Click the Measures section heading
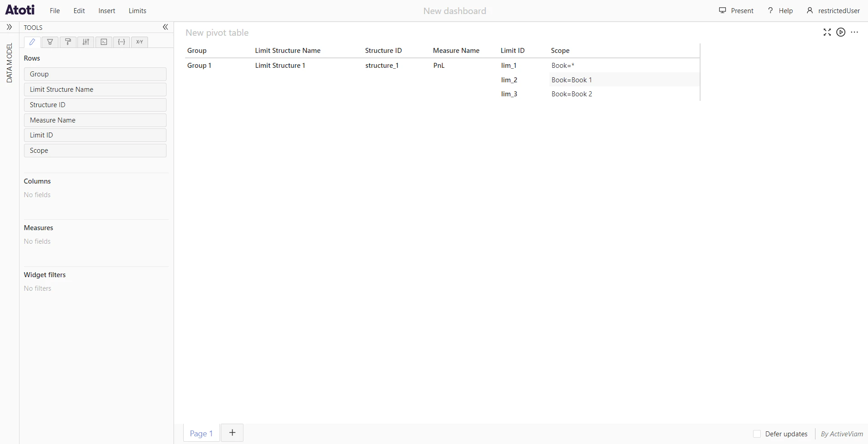The height and width of the screenshot is (444, 868). (x=38, y=228)
